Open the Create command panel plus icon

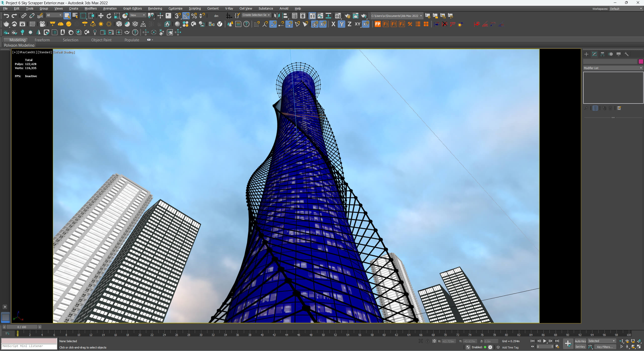[586, 54]
